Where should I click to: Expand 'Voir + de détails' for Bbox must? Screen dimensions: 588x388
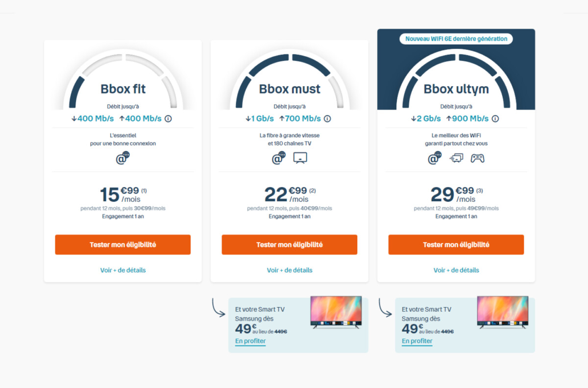click(290, 270)
